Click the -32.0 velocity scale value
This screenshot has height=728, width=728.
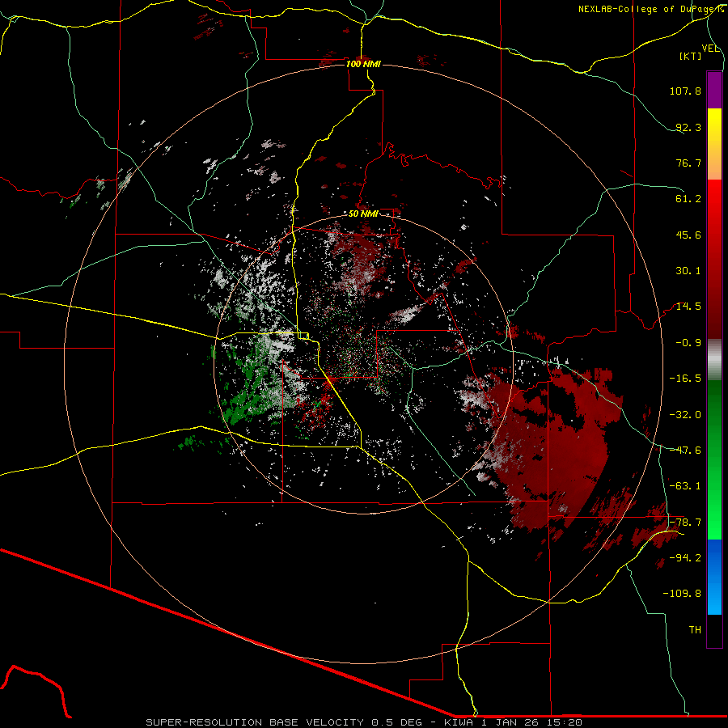[685, 415]
